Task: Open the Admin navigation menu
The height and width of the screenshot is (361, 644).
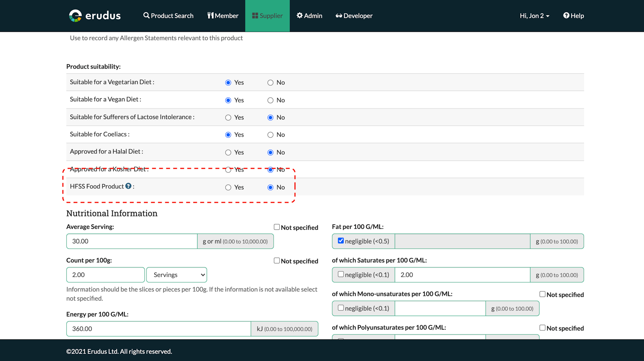Action: tap(309, 16)
